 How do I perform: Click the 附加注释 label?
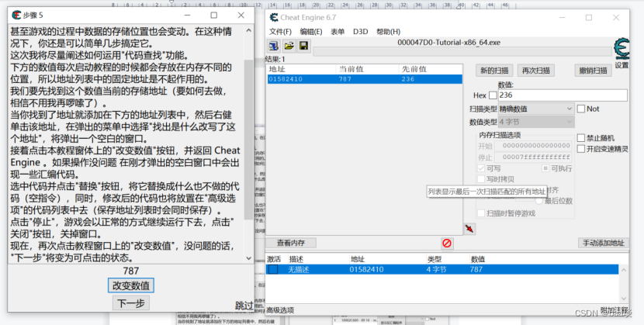[x=615, y=309]
